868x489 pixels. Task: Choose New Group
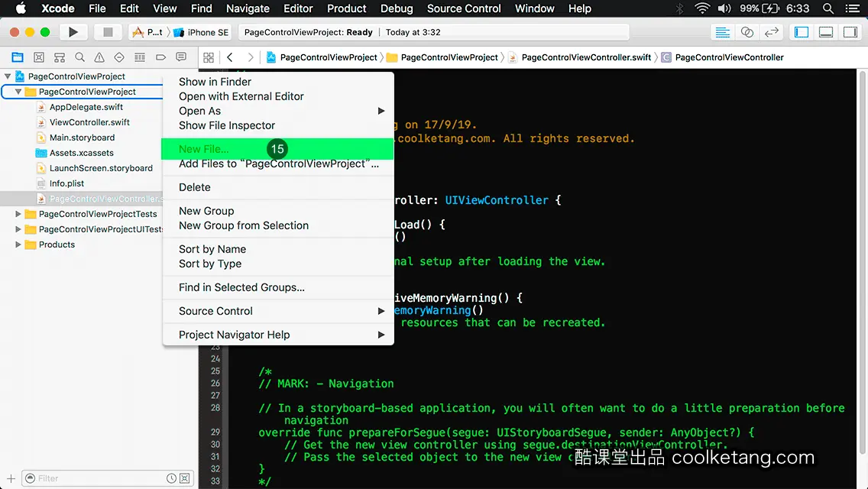(278, 211)
